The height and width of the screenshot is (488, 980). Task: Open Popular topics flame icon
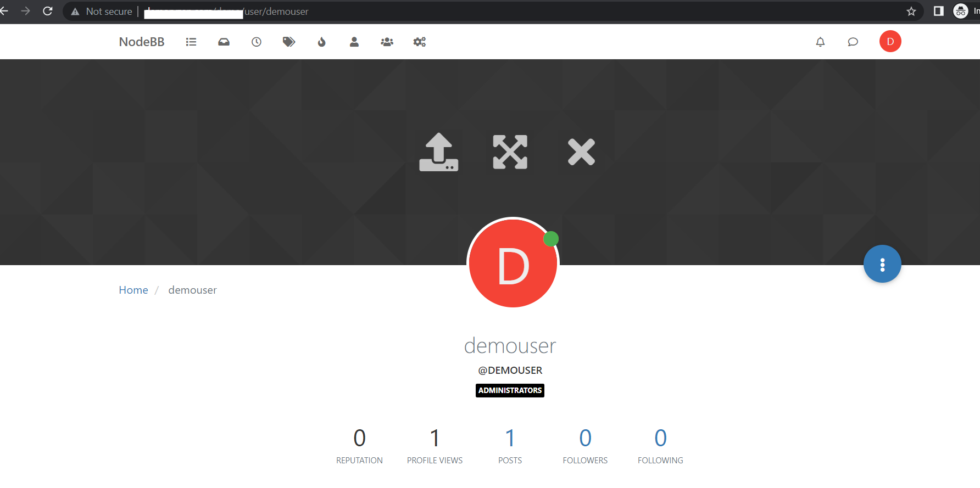pos(322,42)
